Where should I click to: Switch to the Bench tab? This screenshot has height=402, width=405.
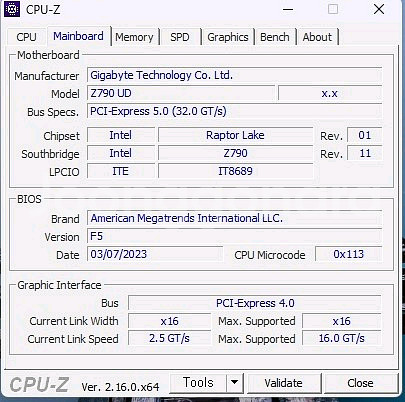pyautogui.click(x=275, y=37)
